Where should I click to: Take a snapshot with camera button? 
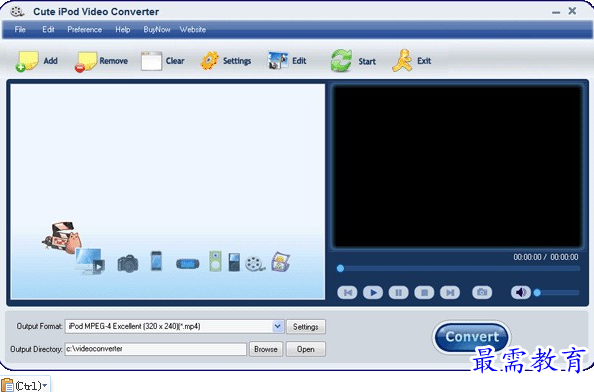tap(482, 292)
